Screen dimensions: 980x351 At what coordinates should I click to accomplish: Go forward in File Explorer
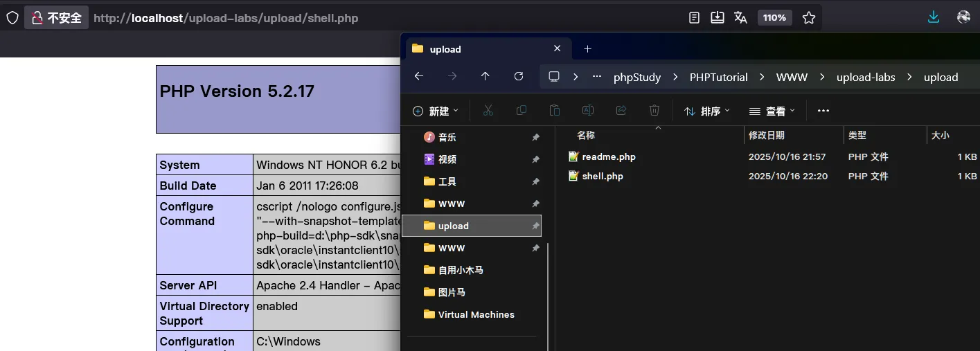(x=452, y=76)
